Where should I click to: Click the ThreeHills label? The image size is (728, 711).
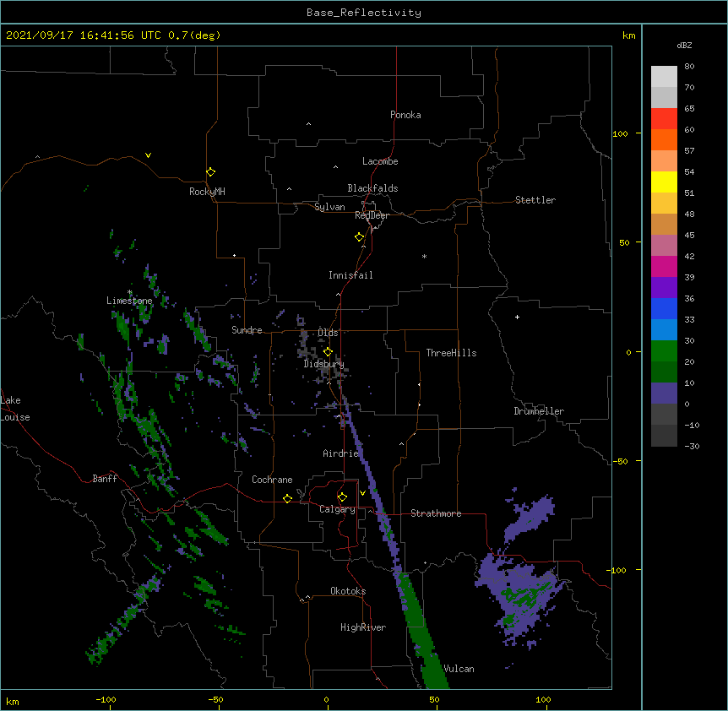pos(451,353)
